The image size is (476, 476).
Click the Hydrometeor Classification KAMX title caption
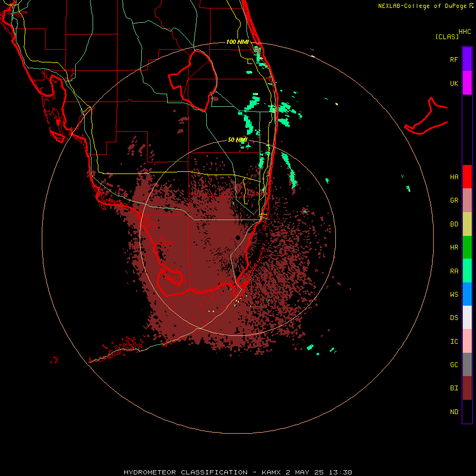pyautogui.click(x=237, y=472)
